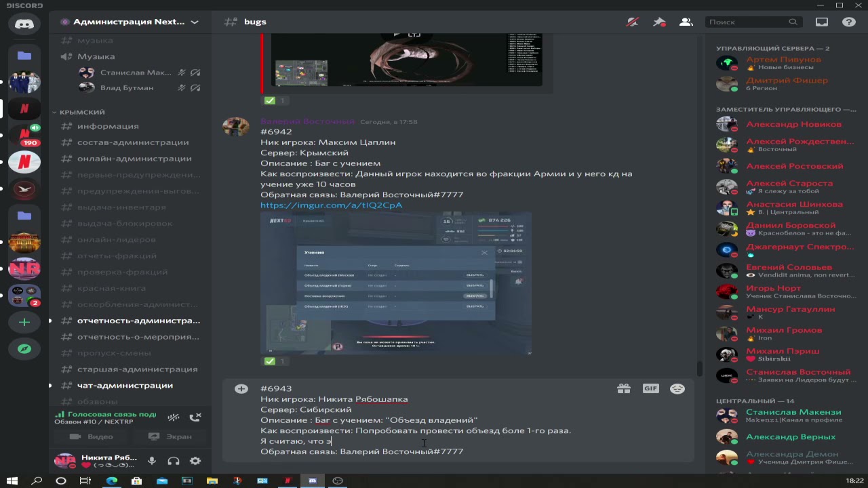Viewport: 868px width, 488px height.
Task: Open Windows Start menu
Action: (12, 481)
